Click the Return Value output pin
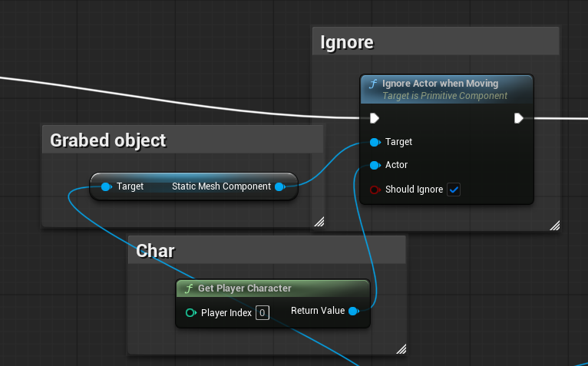 353,311
